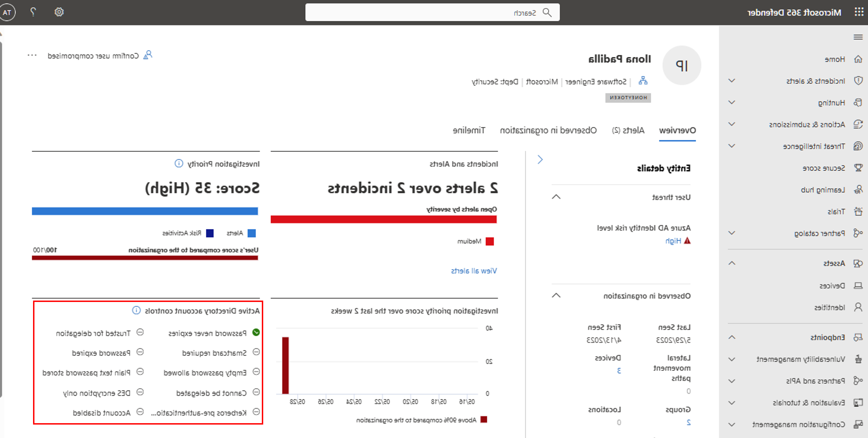Open Partners and APIs in navigation
The width and height of the screenshot is (868, 438).
[x=815, y=381]
